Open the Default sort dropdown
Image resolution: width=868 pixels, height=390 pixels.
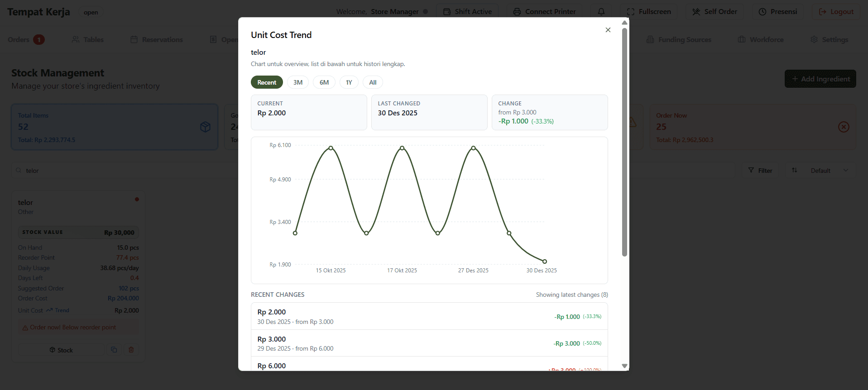pyautogui.click(x=829, y=171)
